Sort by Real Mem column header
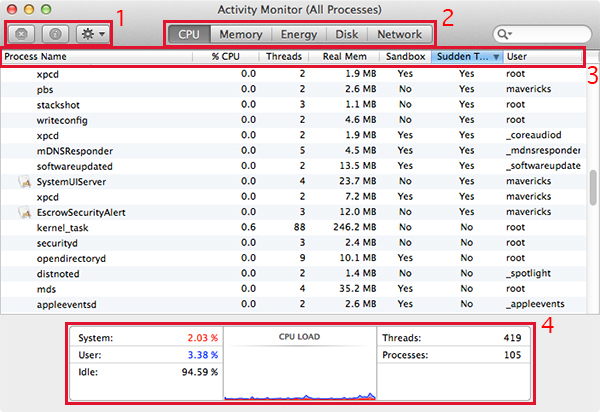Image resolution: width=600 pixels, height=412 pixels. tap(344, 57)
